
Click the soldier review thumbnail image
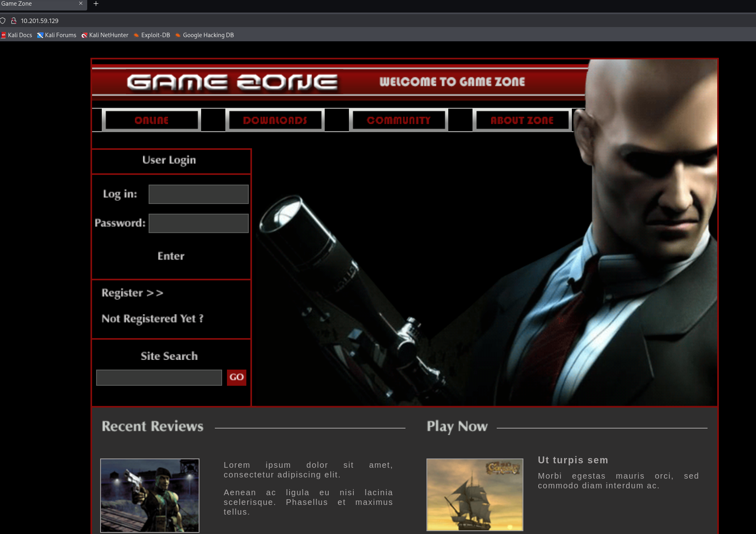point(150,496)
